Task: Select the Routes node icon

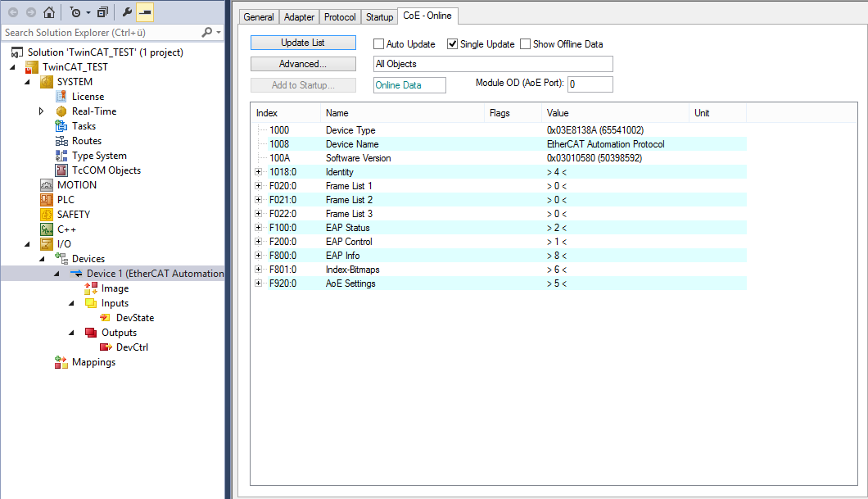Action: tap(61, 141)
